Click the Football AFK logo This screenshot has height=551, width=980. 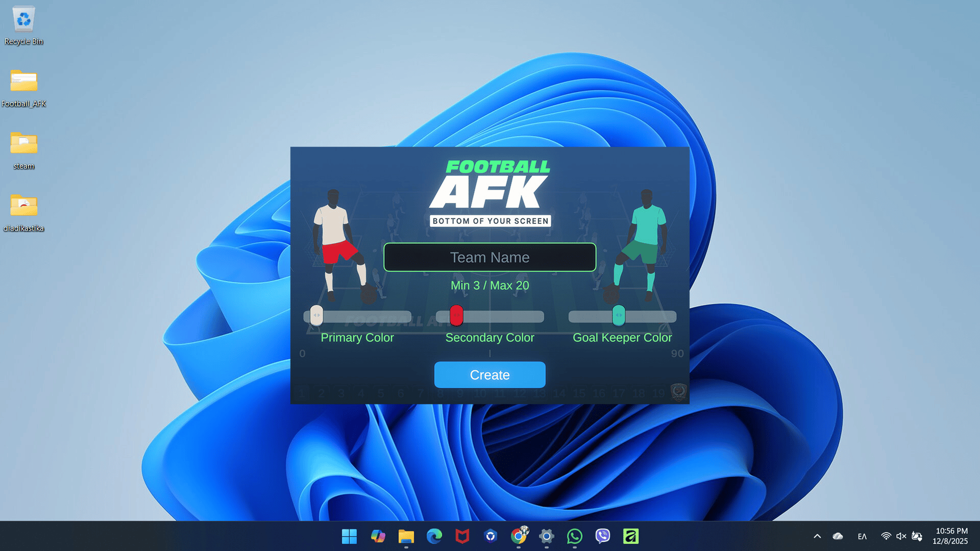tap(490, 191)
